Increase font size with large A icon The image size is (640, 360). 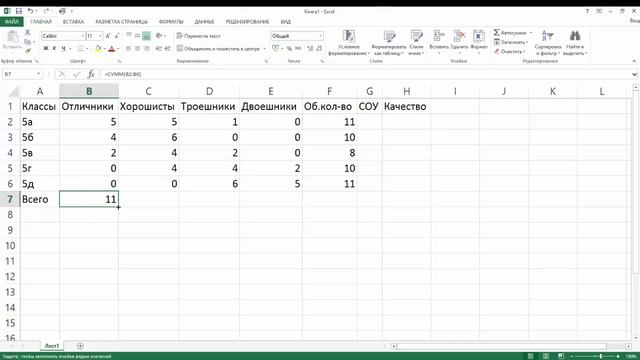(108, 36)
